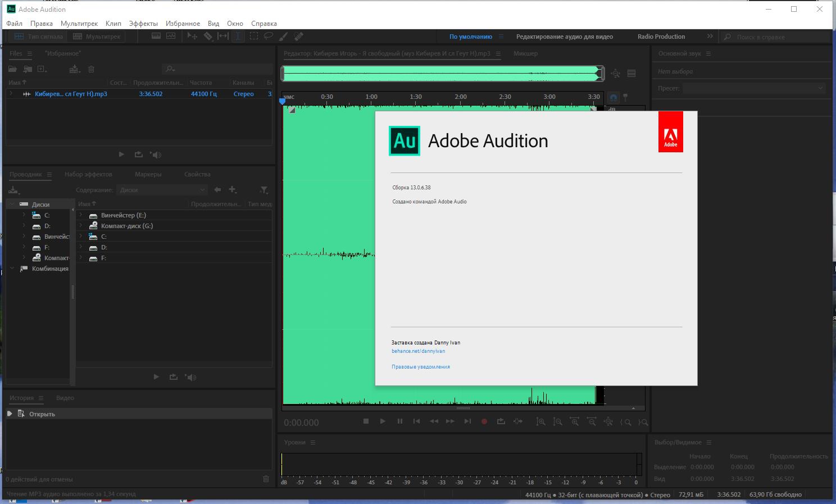Click Zoom Out Full icon

click(x=608, y=421)
